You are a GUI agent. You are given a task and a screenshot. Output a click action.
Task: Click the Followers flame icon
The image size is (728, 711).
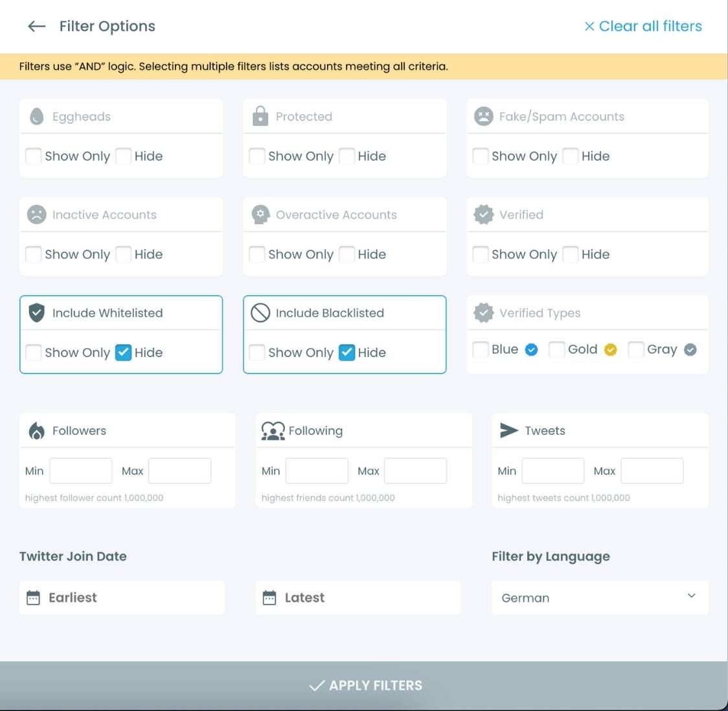click(x=38, y=430)
